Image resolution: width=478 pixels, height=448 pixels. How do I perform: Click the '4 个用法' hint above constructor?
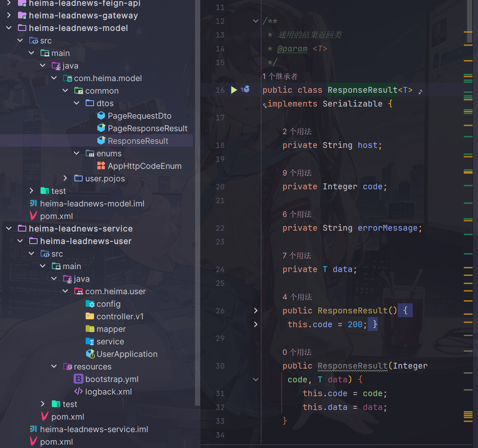click(297, 297)
